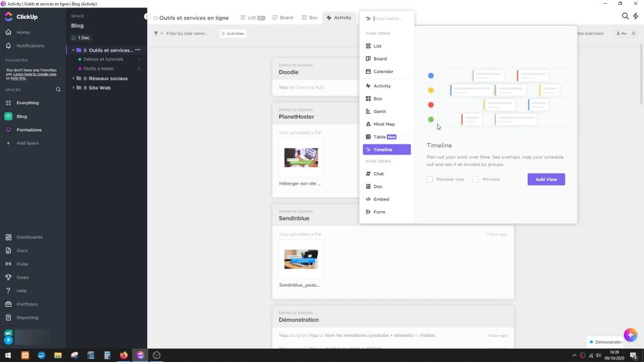Screen dimensions: 644x362
Task: Expand the Site Web folder
Action: 74,87
